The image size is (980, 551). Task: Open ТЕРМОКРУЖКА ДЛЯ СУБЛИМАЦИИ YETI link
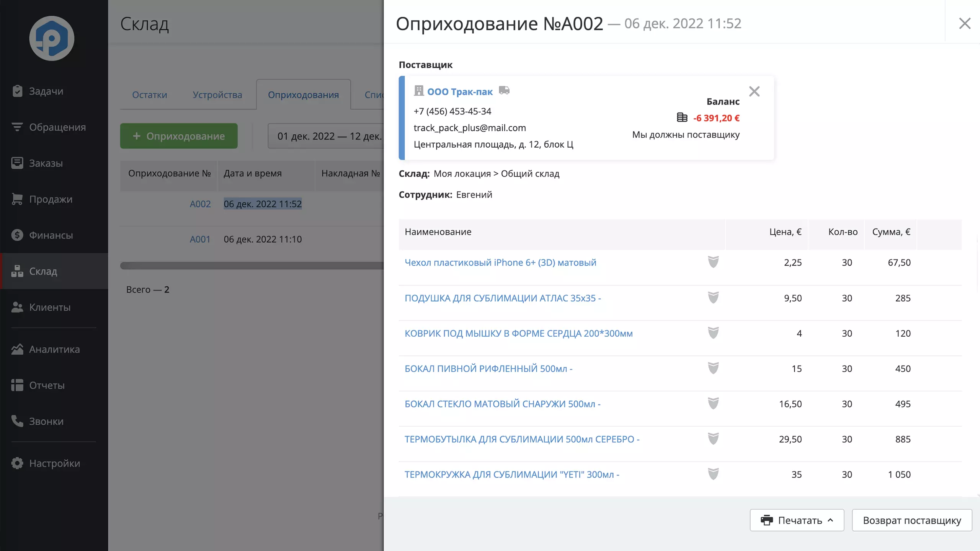coord(512,474)
